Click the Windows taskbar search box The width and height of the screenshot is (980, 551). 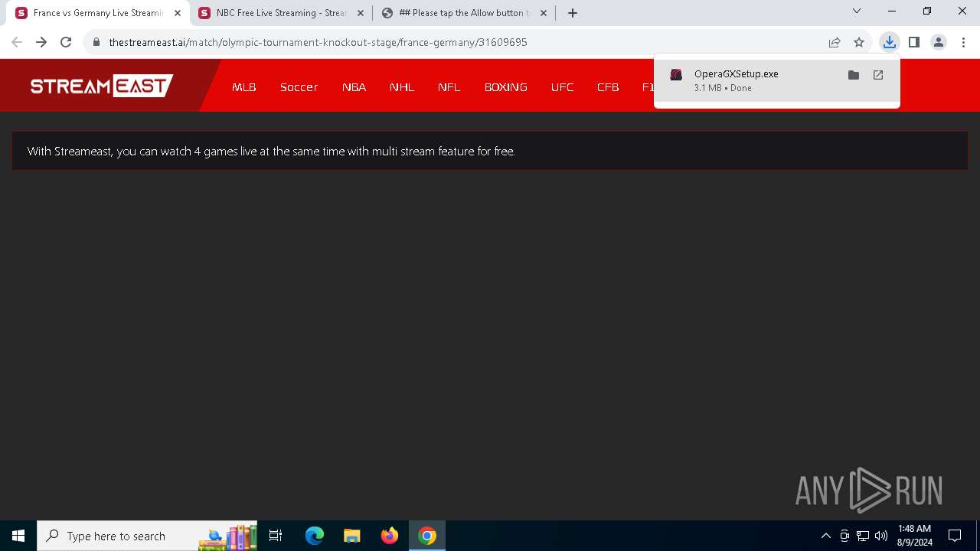coord(148,536)
